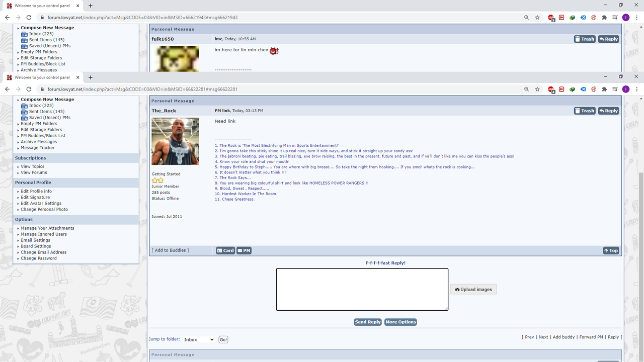
Task: Focus the fast reply text box
Action: pyautogui.click(x=362, y=289)
